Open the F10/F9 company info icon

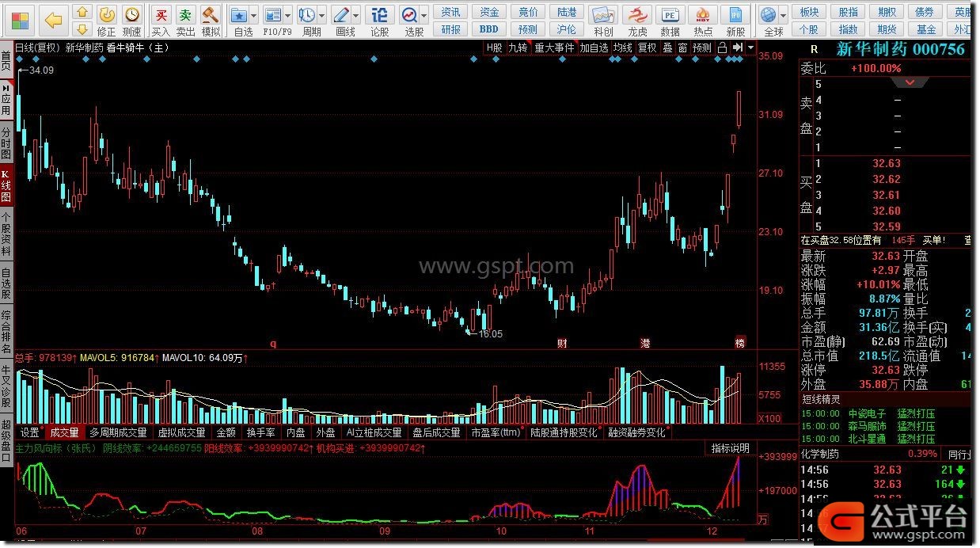point(274,20)
